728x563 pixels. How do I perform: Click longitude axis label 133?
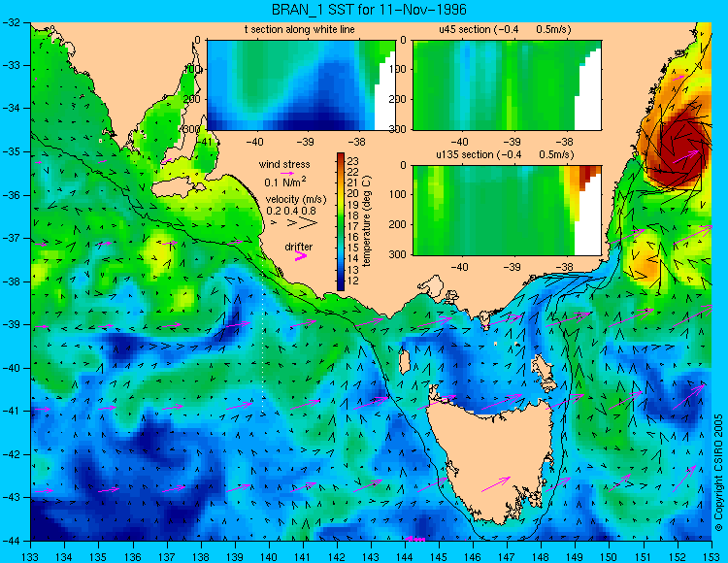click(x=31, y=556)
